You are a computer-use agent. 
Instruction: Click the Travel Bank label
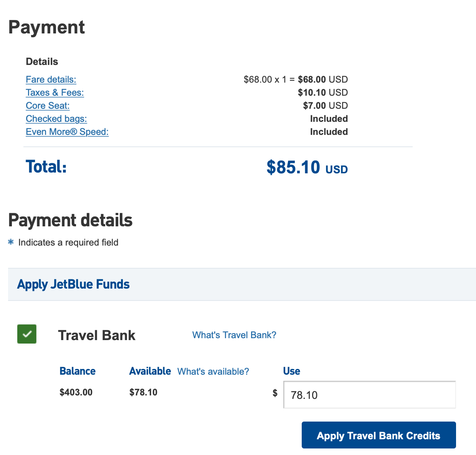pyautogui.click(x=97, y=335)
